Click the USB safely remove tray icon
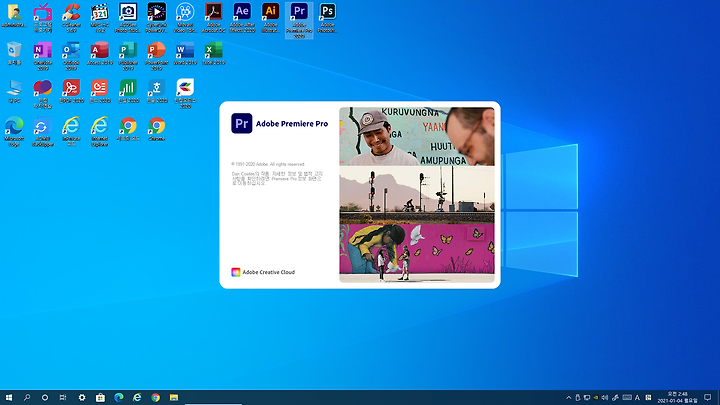The image size is (720, 405). point(578,398)
